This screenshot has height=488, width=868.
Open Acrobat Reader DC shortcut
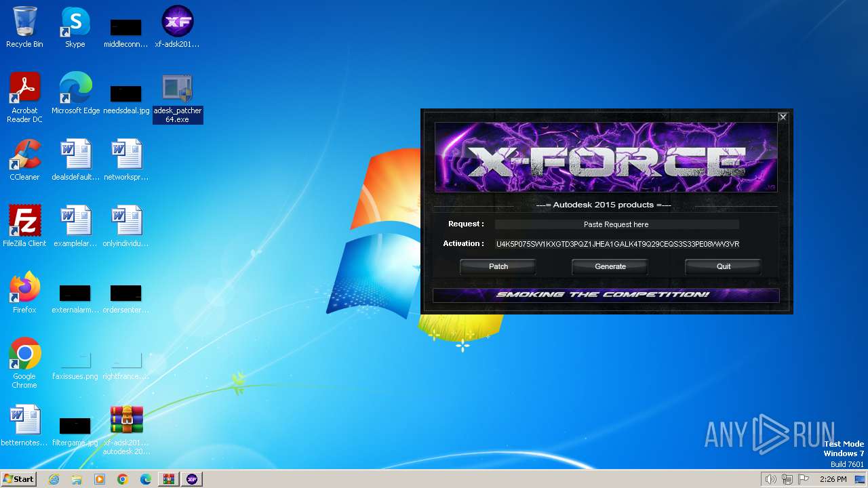click(24, 98)
